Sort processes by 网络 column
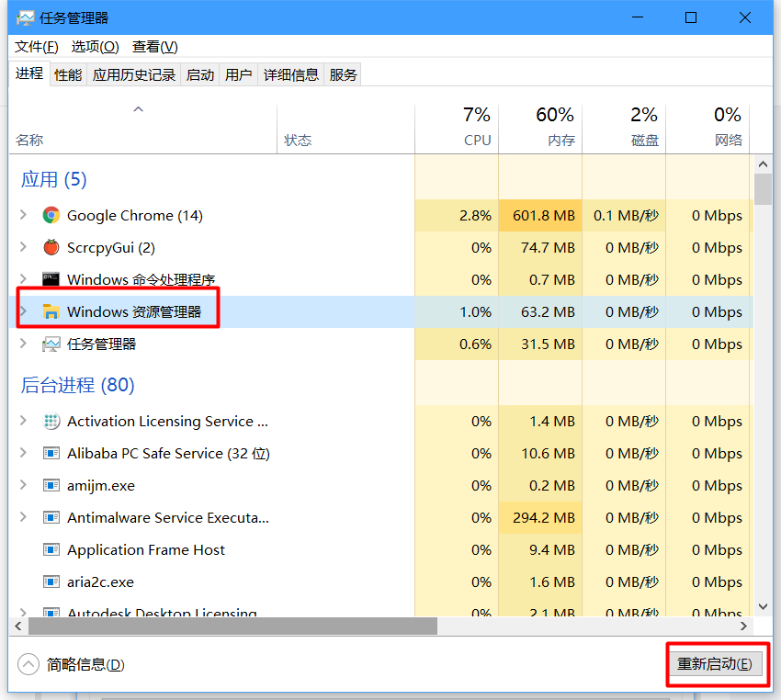Screen dimensions: 781x700 tap(707, 129)
